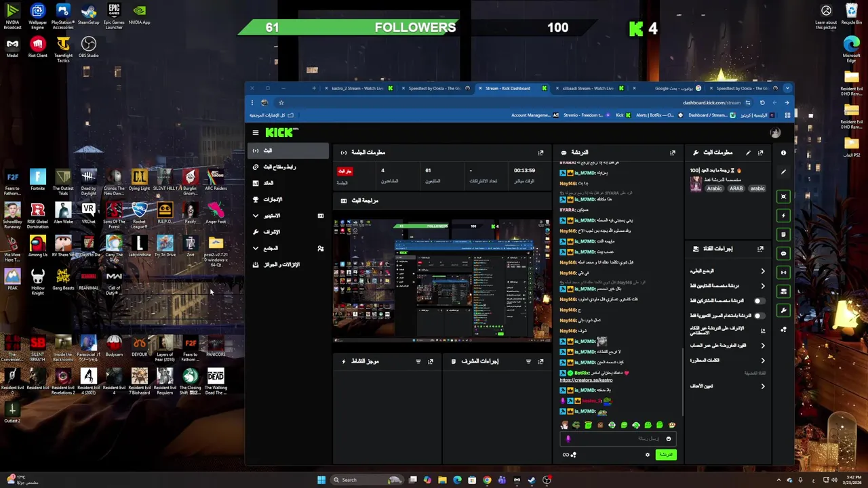This screenshot has width=868, height=488.
Task: Click the info icon in right rail
Action: 783,152
